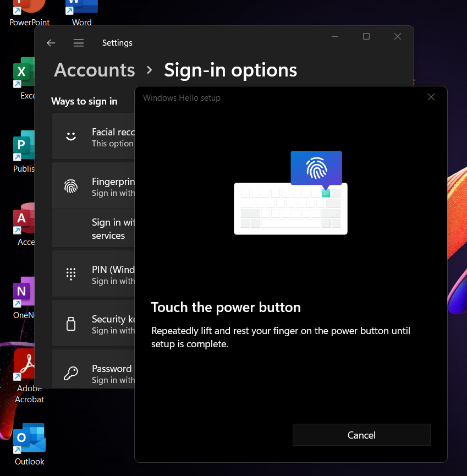The image size is (467, 476).
Task: Click the Fingerprint recognition icon
Action: 71,187
